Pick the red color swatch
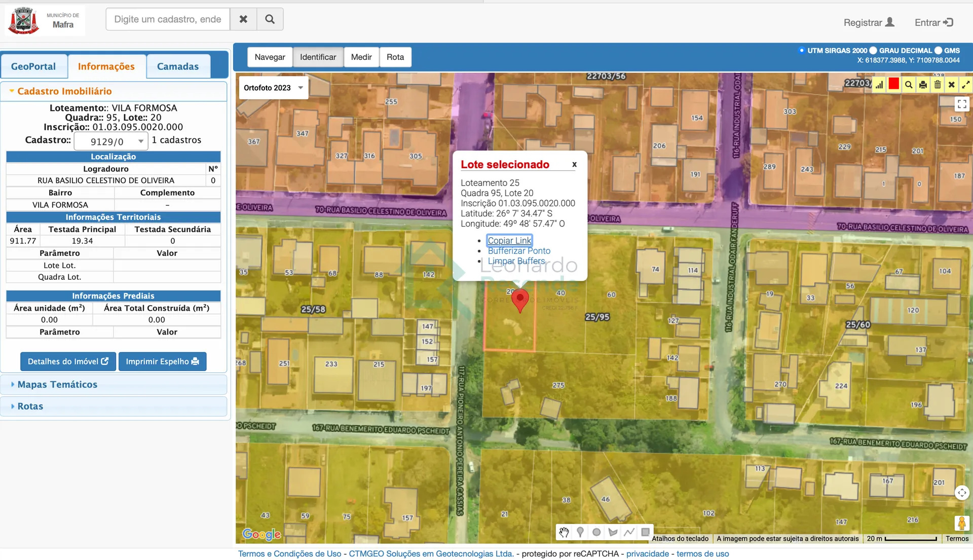The image size is (973, 560). pos(894,84)
